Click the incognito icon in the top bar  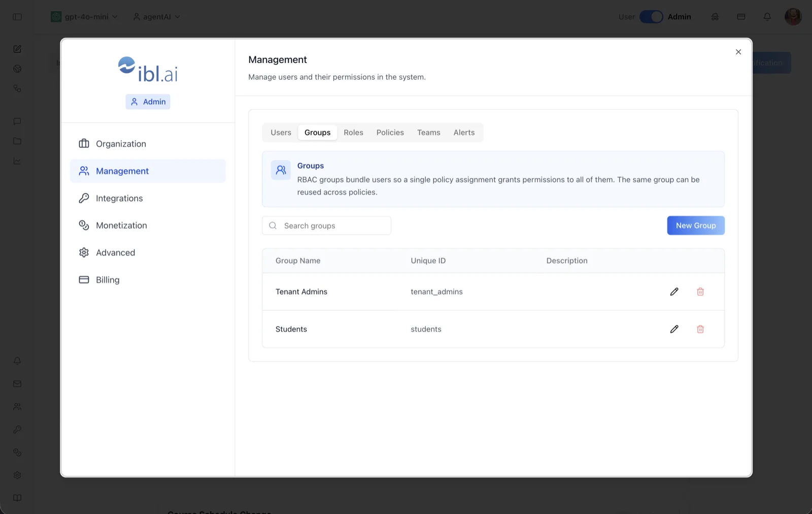pyautogui.click(x=715, y=17)
